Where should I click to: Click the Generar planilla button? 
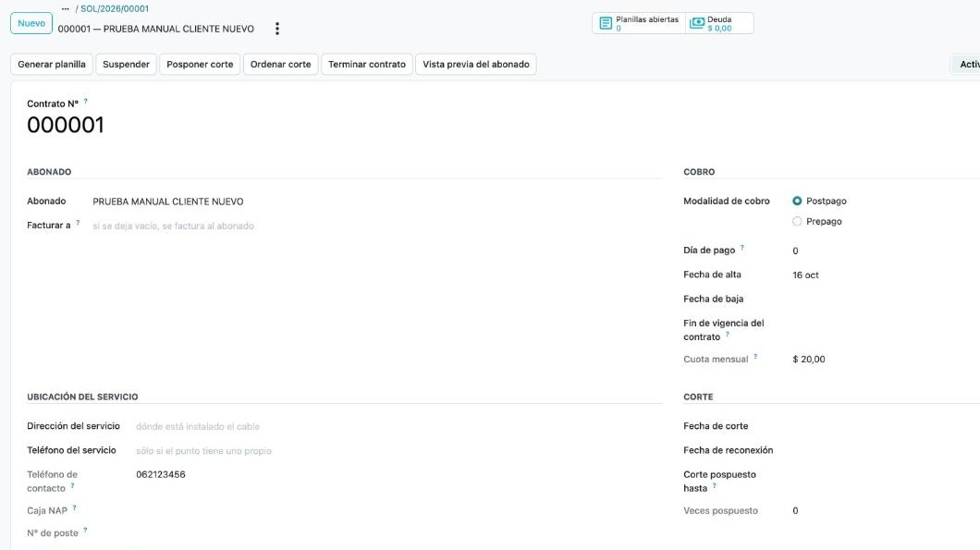click(x=52, y=65)
